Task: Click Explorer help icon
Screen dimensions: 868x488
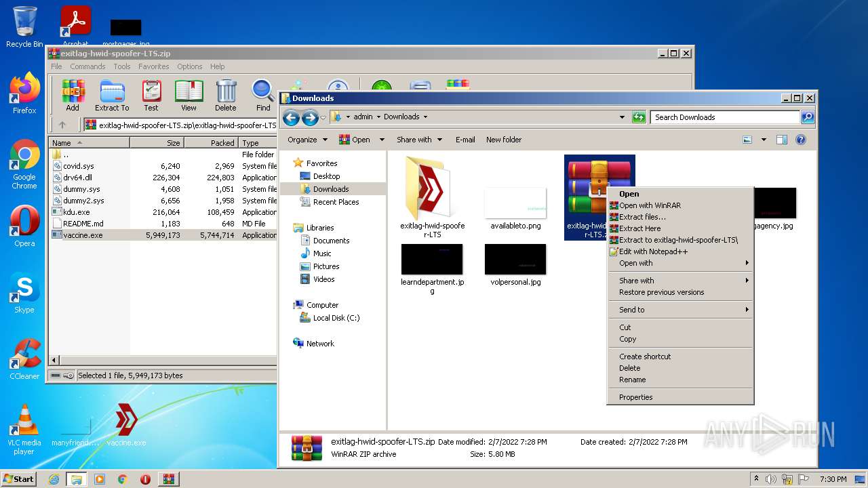Action: [801, 140]
